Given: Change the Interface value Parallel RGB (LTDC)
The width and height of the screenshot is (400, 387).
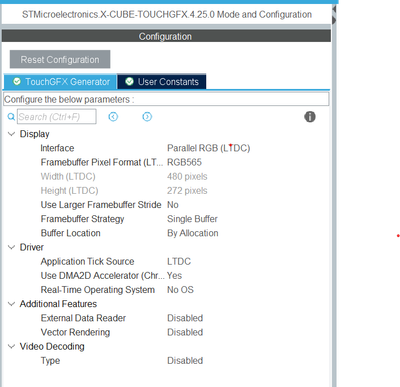Looking at the screenshot, I should coord(209,148).
